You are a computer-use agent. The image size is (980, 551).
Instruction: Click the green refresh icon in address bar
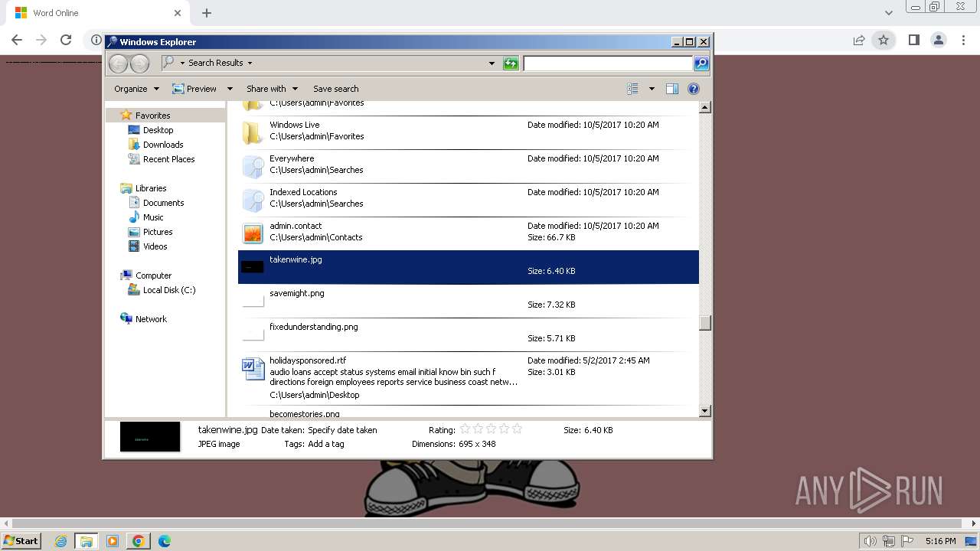[511, 63]
